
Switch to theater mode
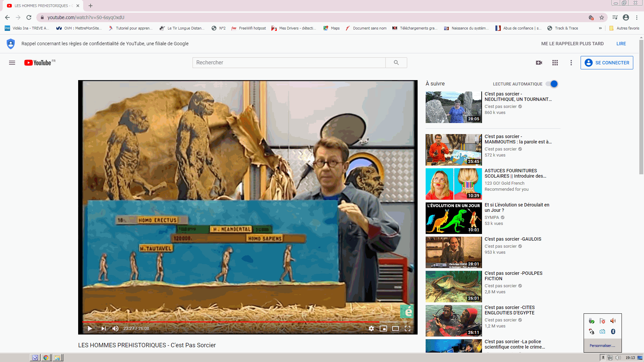395,328
